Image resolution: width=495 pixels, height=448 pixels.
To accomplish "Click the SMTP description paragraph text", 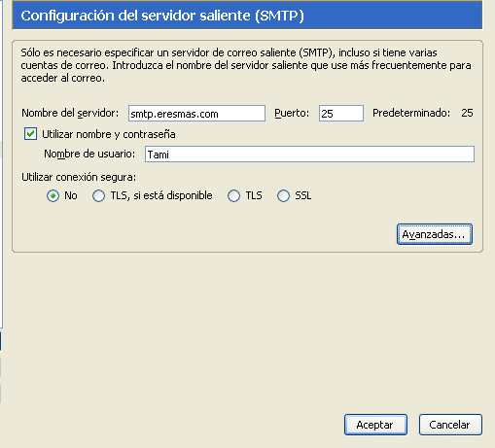I will click(x=246, y=65).
